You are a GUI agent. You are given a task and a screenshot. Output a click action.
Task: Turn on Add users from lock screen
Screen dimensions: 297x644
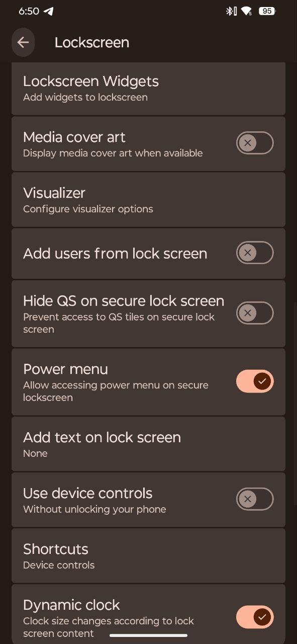255,253
